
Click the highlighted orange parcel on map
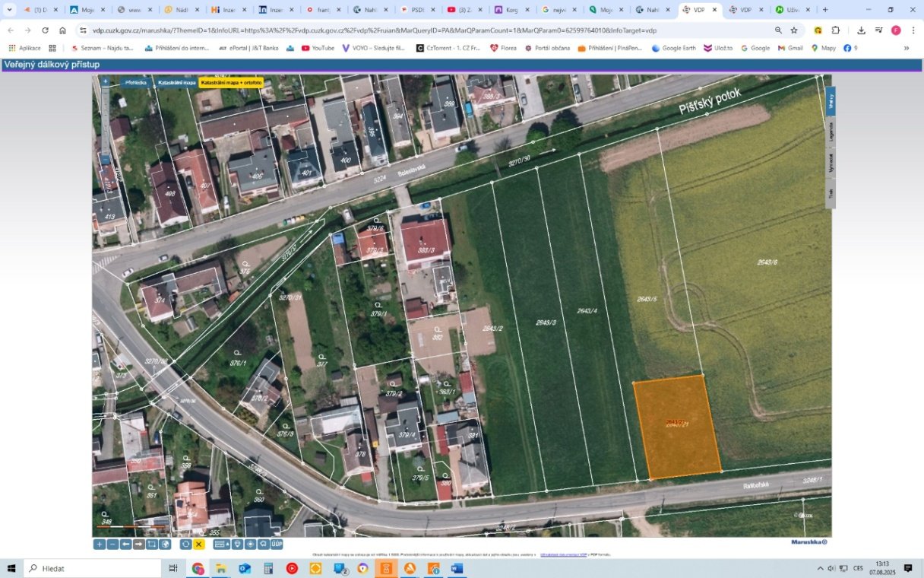[676, 427]
